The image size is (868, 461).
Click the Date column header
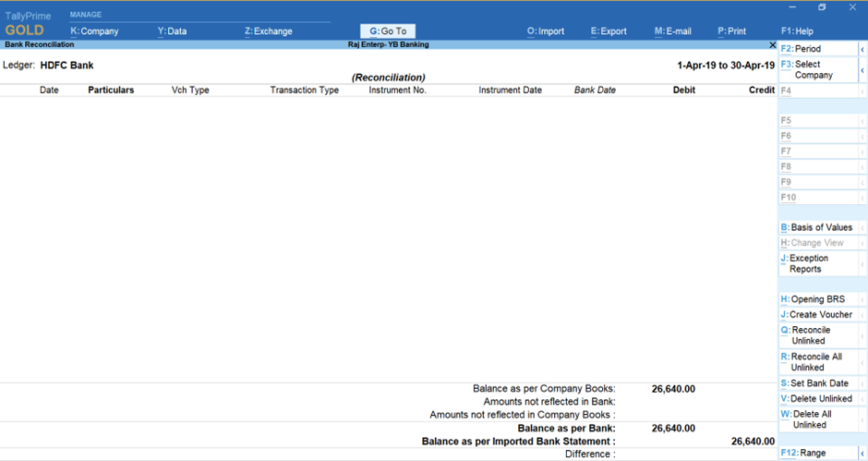[x=49, y=90]
